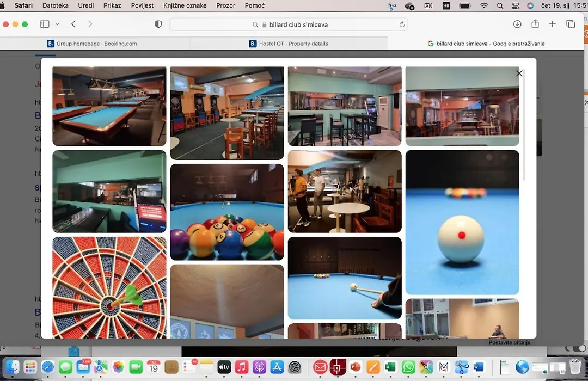Open Mail from the Dock
Image resolution: width=588 pixels, height=381 pixels.
click(83, 367)
